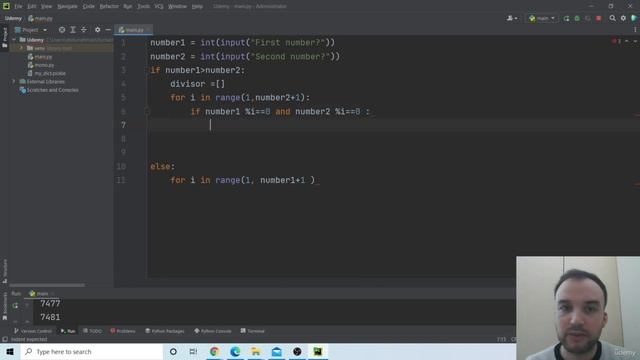Open the user account icon menu
The height and width of the screenshot is (360, 640).
point(512,18)
